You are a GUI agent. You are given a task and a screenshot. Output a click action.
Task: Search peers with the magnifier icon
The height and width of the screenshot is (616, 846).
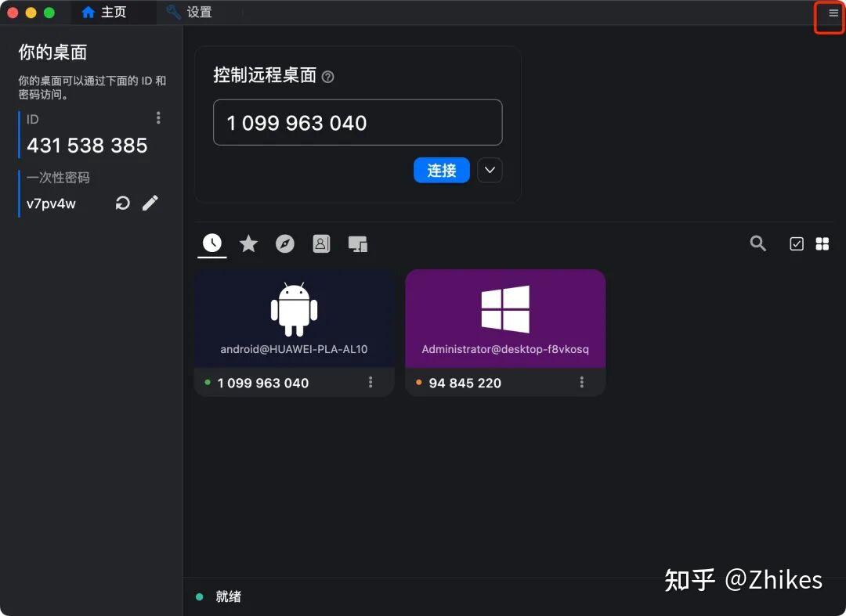757,243
